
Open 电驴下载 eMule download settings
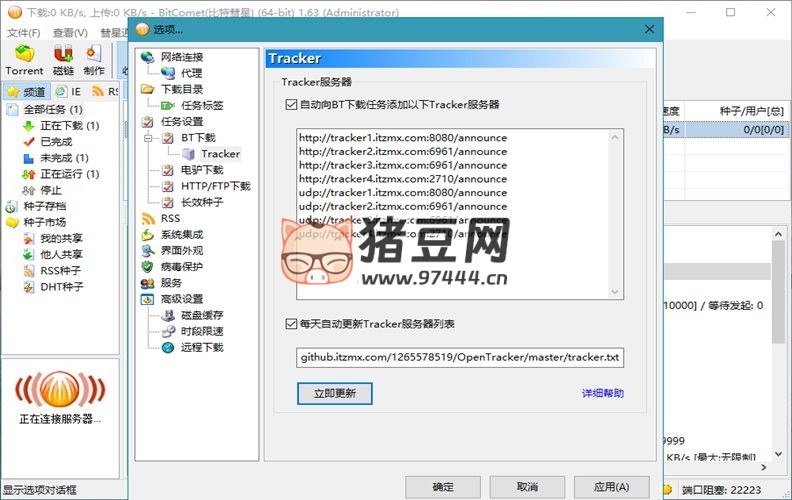coord(201,170)
